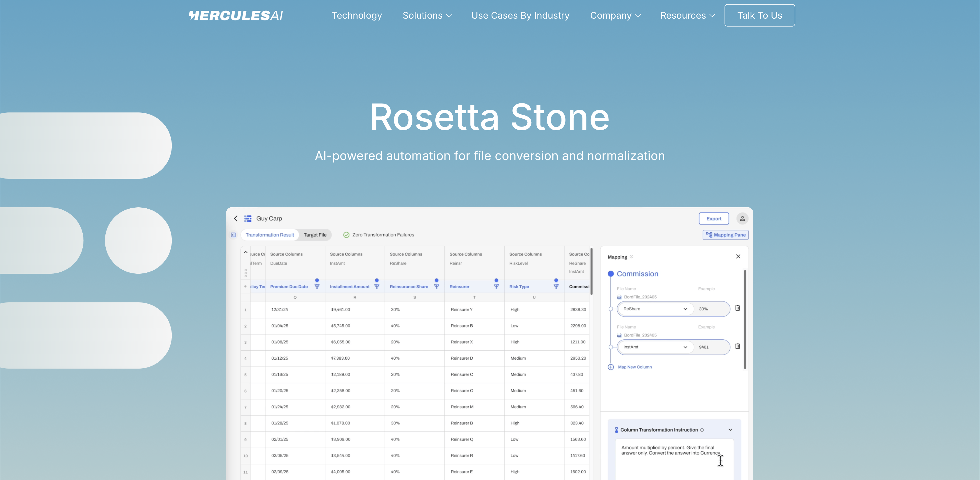Toggle the Mapping Pane button
980x480 pixels.
coord(726,235)
